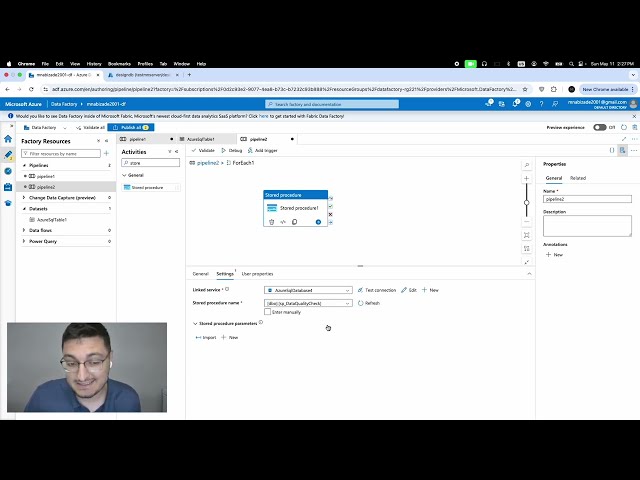Open the Chrome History menu
The height and width of the screenshot is (480, 640).
click(x=94, y=64)
